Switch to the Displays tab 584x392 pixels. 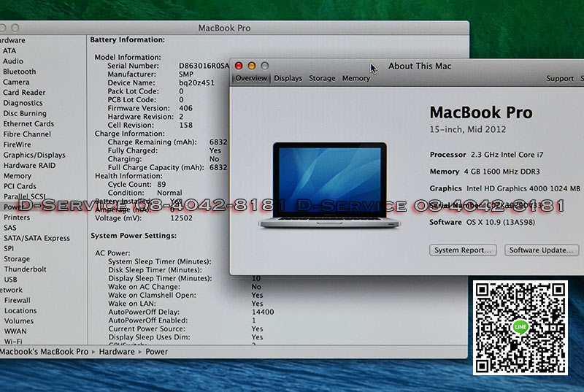coord(288,78)
